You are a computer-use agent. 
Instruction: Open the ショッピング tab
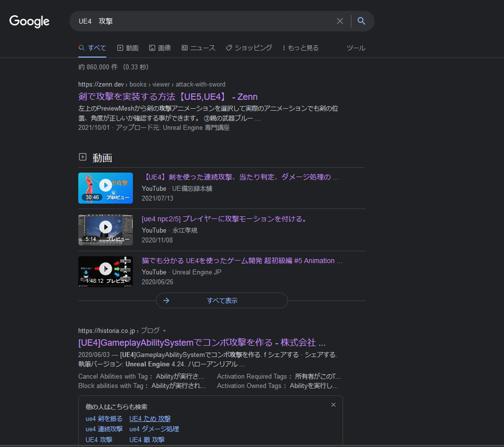point(249,48)
